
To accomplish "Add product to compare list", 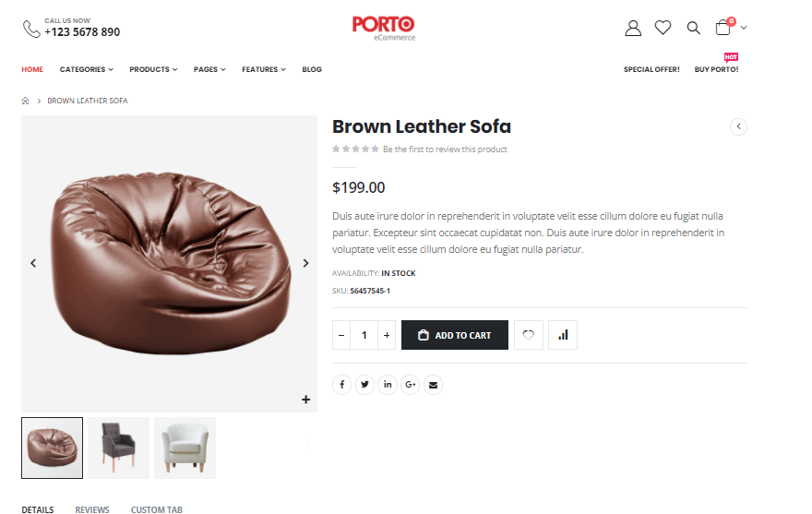I will coord(562,335).
